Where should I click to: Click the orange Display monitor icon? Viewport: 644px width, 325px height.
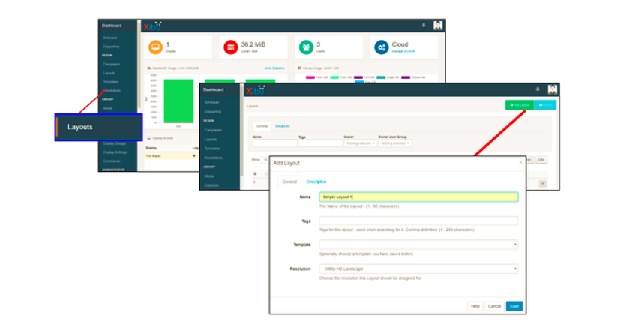155,47
